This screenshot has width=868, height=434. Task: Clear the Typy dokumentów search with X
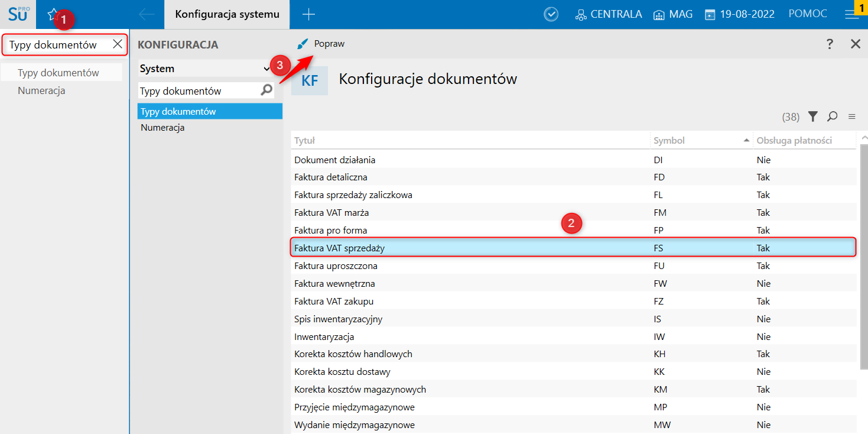118,44
